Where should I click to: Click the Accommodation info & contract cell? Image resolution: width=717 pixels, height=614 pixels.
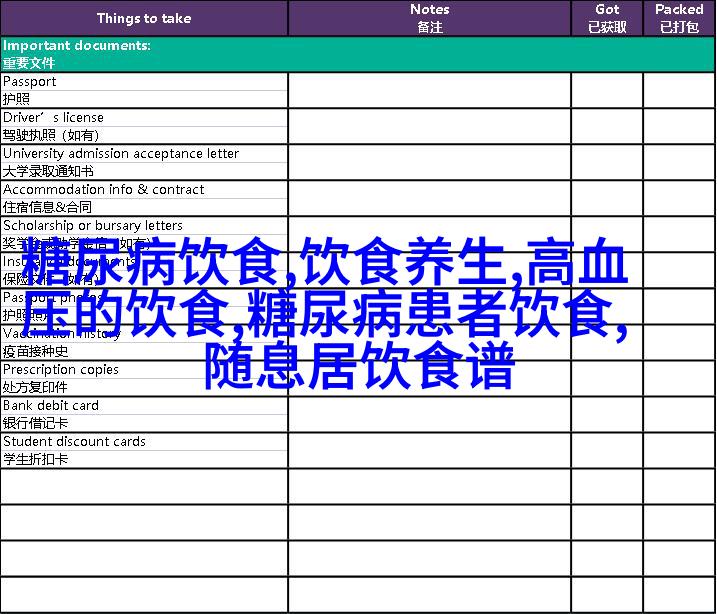click(144, 198)
